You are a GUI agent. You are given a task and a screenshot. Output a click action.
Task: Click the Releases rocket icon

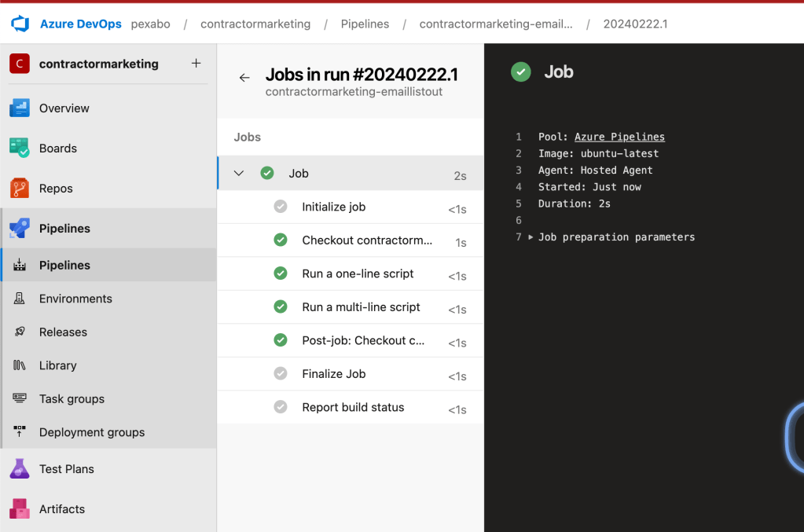[x=20, y=332]
